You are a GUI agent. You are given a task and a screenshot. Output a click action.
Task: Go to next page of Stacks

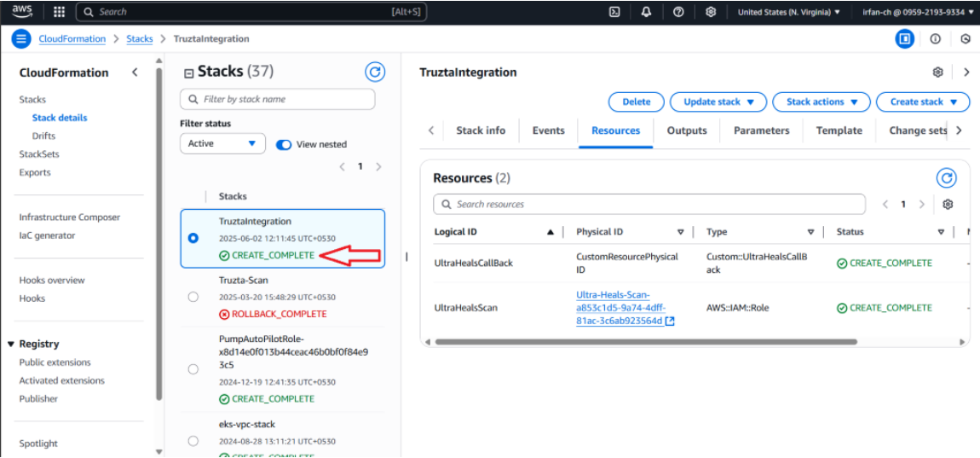(x=378, y=167)
